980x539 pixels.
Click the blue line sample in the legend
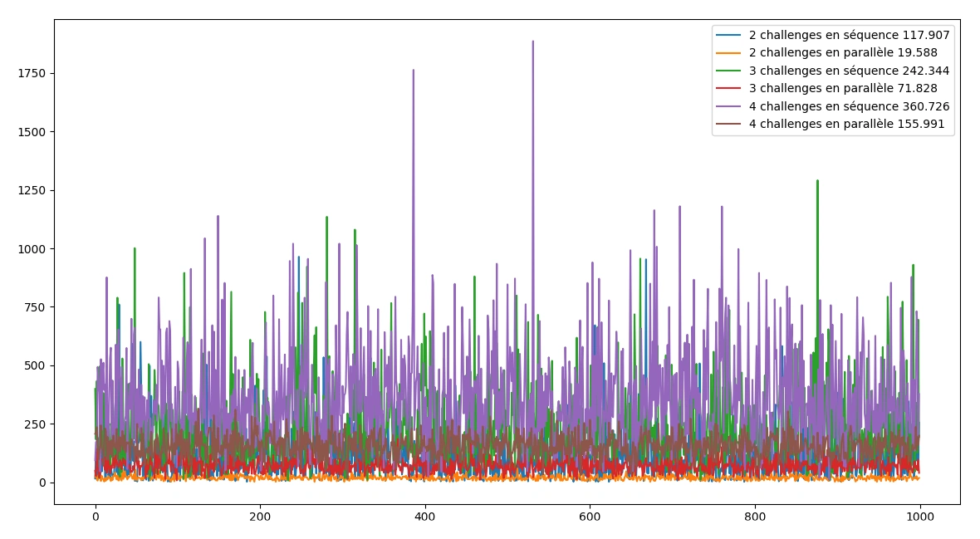[x=729, y=36]
